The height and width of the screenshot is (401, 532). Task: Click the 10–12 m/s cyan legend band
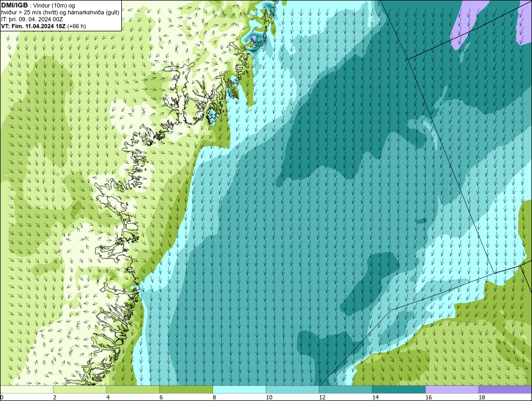(x=293, y=389)
